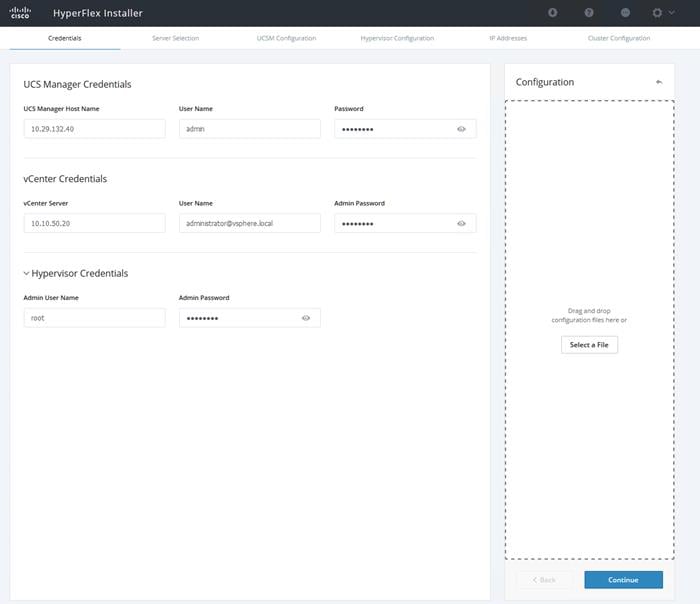
Task: Open the settings gear menu
Action: point(657,12)
